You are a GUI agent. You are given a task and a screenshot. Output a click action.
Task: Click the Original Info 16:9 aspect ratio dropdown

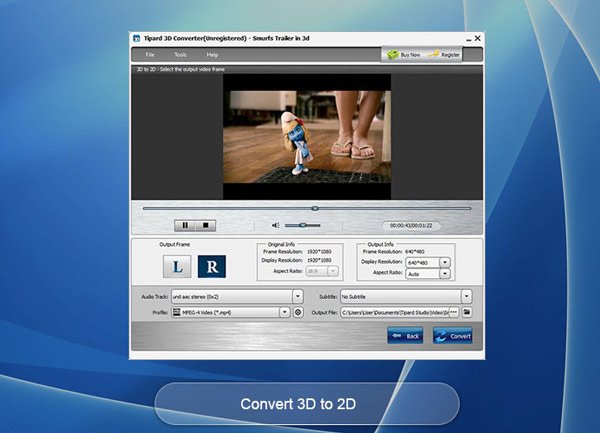pyautogui.click(x=321, y=271)
